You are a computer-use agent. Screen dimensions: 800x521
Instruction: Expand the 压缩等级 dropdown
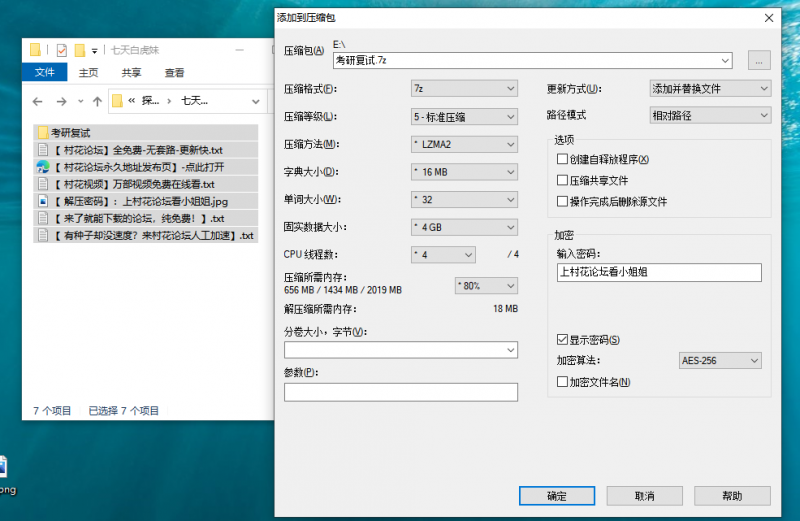(464, 116)
